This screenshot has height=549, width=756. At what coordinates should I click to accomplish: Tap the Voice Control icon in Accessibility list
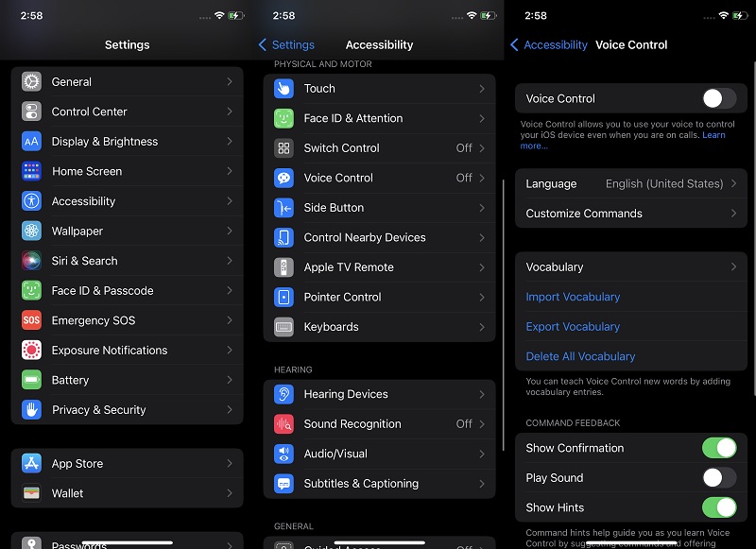coord(284,179)
